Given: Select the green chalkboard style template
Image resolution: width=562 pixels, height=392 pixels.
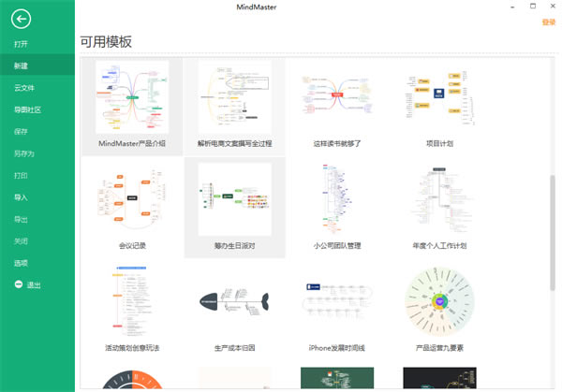Looking at the screenshot, I should click(x=337, y=378).
